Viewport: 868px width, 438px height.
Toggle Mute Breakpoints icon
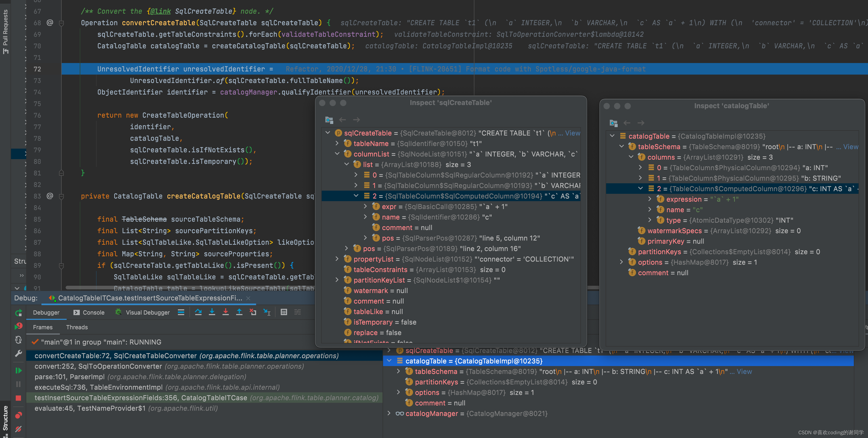(19, 429)
